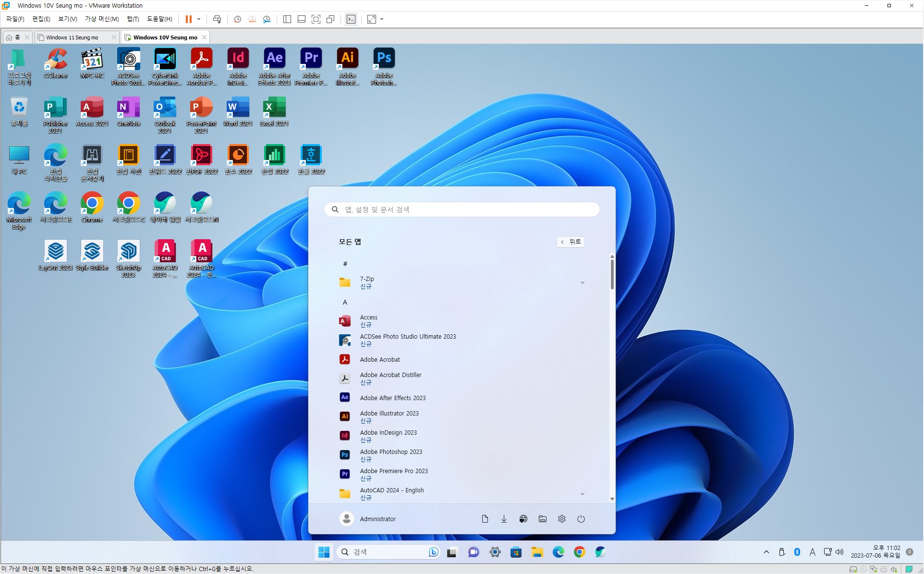Pause the virtual machine with the orange pause button

click(189, 19)
